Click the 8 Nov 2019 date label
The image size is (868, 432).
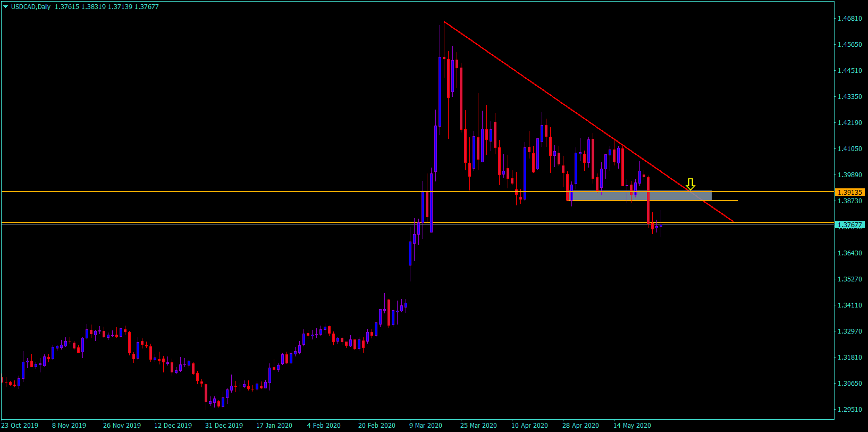pyautogui.click(x=69, y=425)
